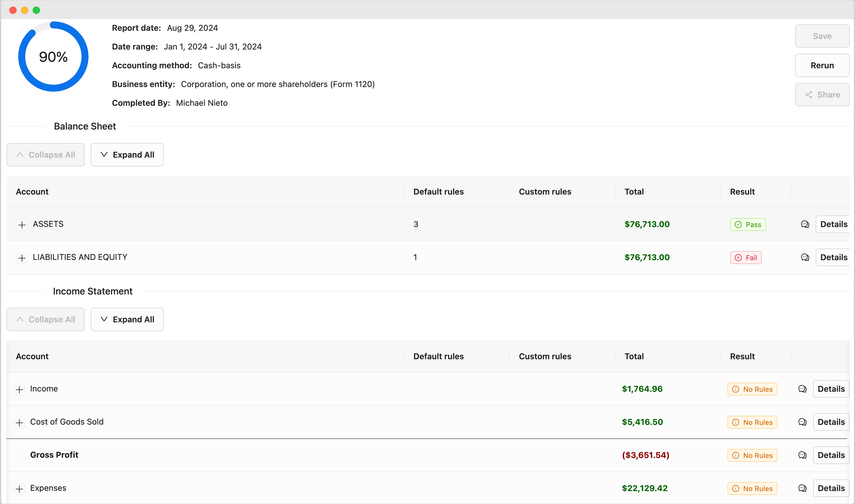Open Details for the Expenses row
The height and width of the screenshot is (504, 855).
831,488
